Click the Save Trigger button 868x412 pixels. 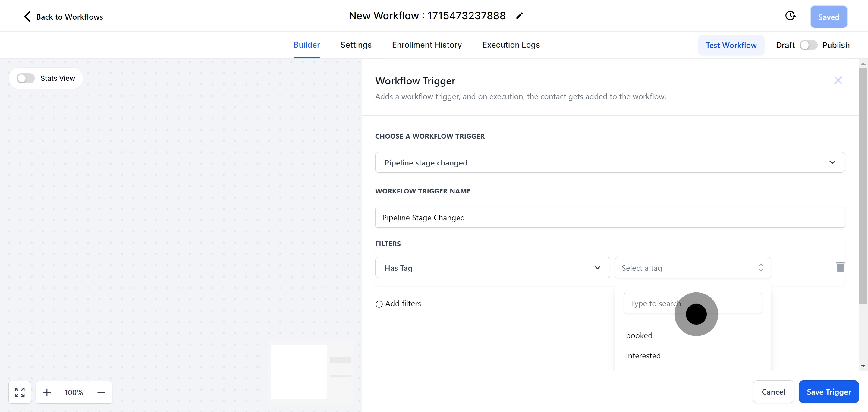click(x=828, y=392)
